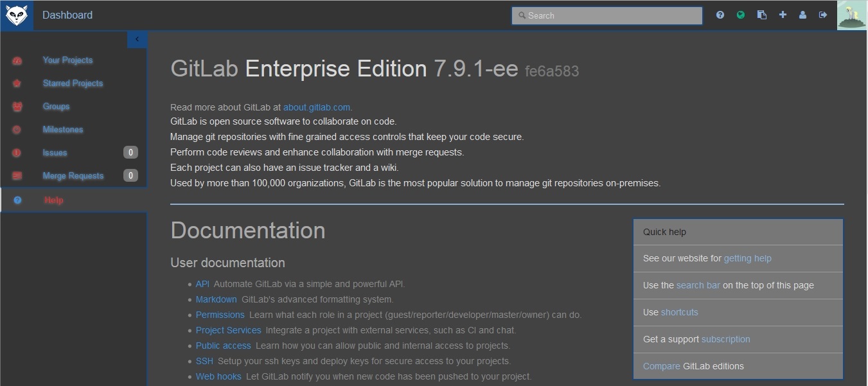Click the search bar link in Quick help
Screen dimensions: 868x386
click(x=698, y=285)
